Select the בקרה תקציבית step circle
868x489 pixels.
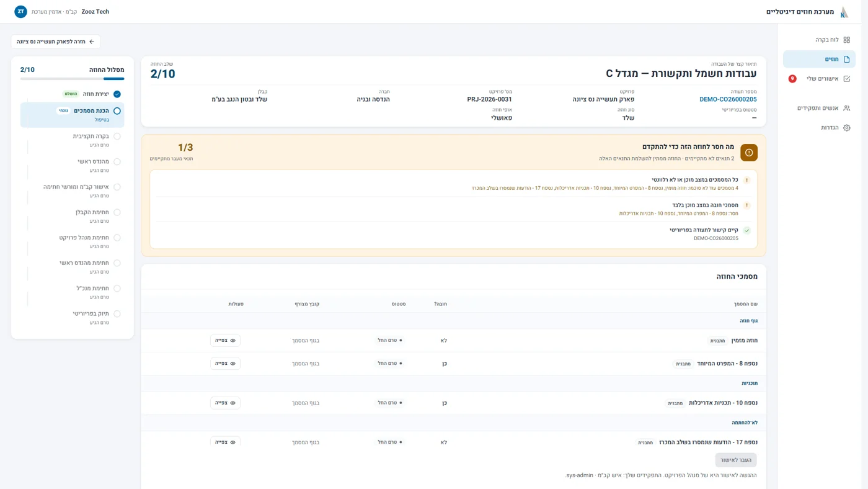(117, 137)
